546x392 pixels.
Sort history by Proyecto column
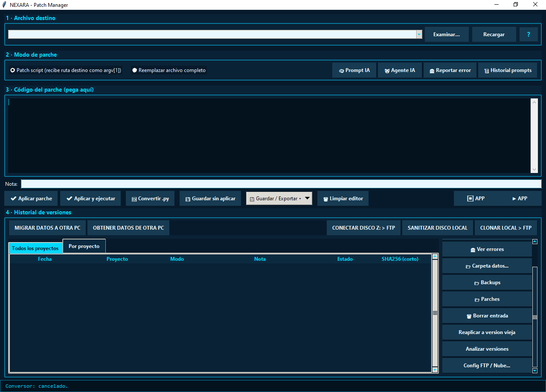[117, 259]
